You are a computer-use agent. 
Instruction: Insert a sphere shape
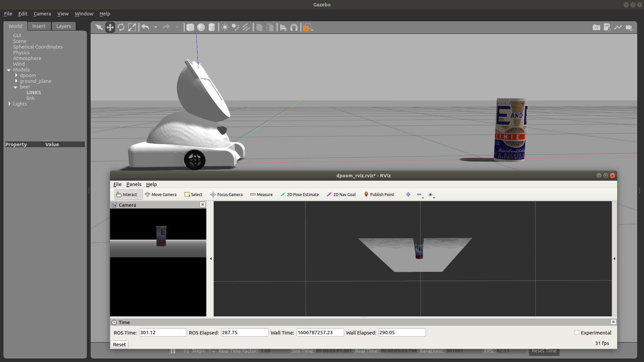(201, 27)
